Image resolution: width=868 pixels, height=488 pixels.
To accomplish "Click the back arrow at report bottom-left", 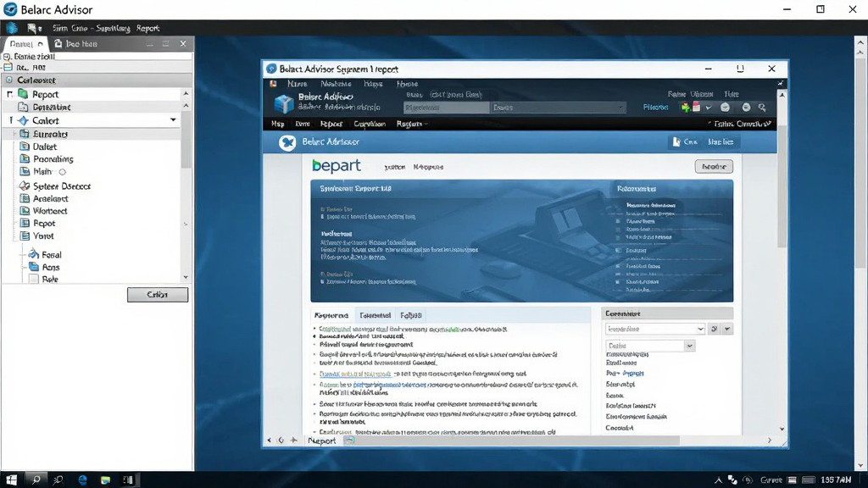I will (x=269, y=441).
